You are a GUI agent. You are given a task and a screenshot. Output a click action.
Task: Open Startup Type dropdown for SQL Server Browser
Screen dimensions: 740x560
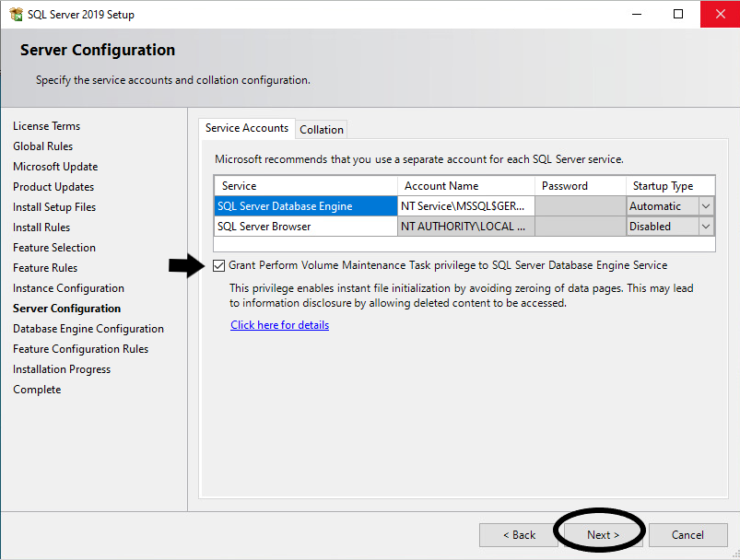click(706, 227)
